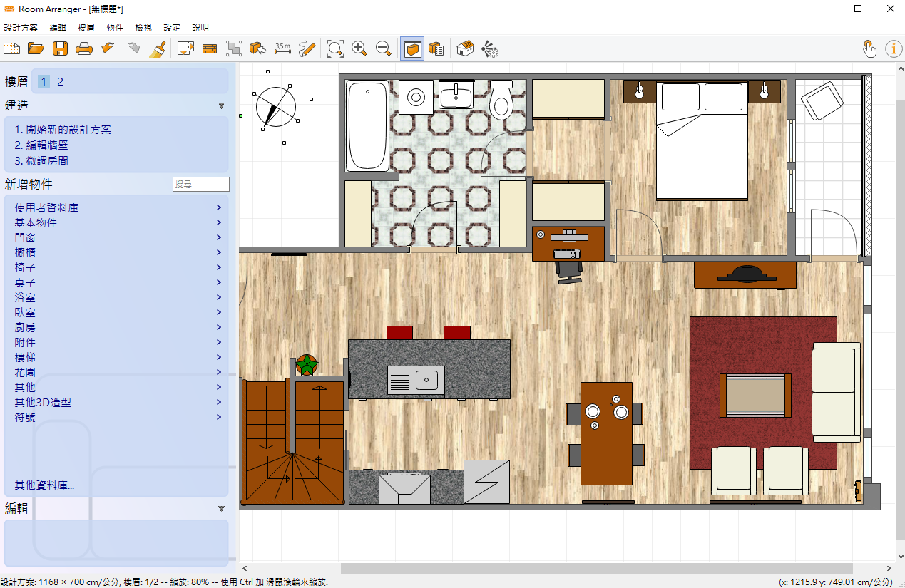Switch to floor 2
Image resolution: width=905 pixels, height=588 pixels.
click(61, 82)
